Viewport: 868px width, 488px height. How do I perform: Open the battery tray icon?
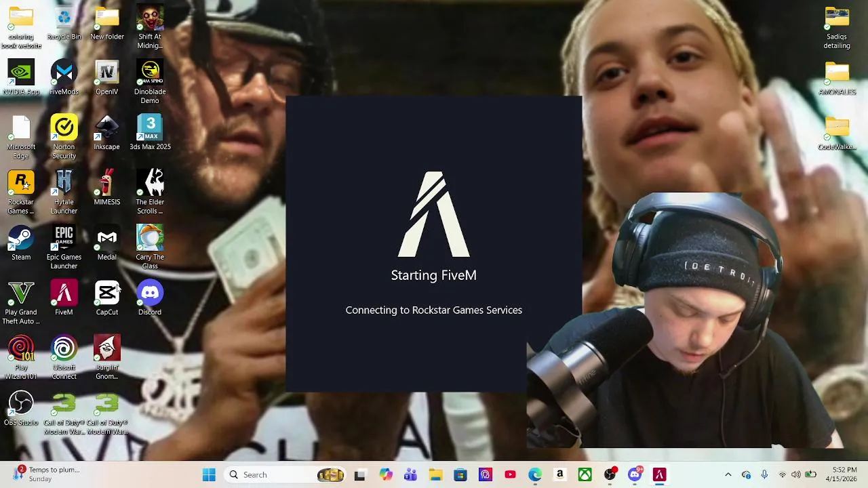pos(810,474)
